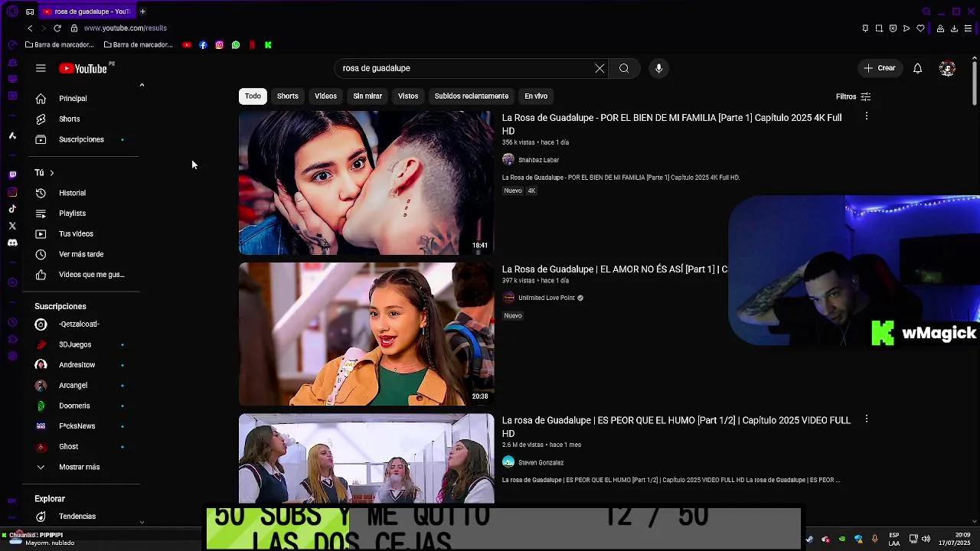Open Kick bookmark in bookmarks bar

pyautogui.click(x=268, y=45)
